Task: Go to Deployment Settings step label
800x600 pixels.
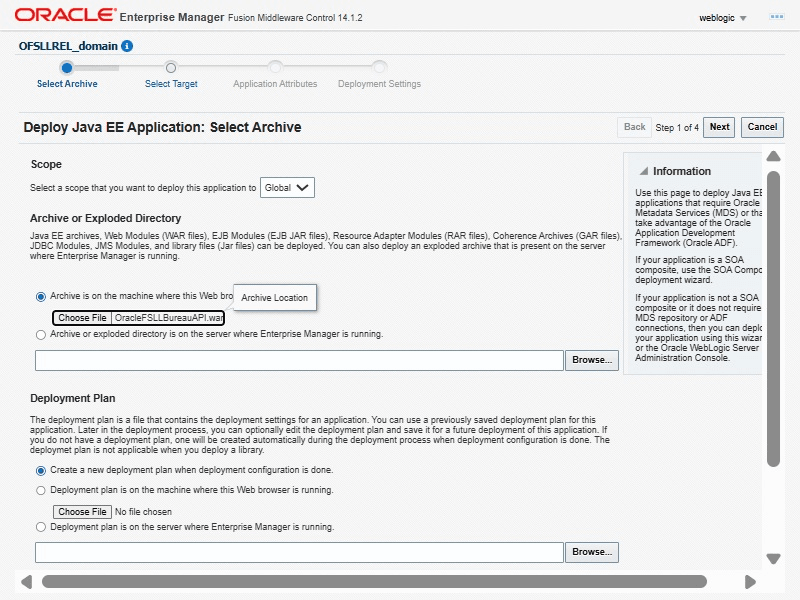Action: coord(379,84)
